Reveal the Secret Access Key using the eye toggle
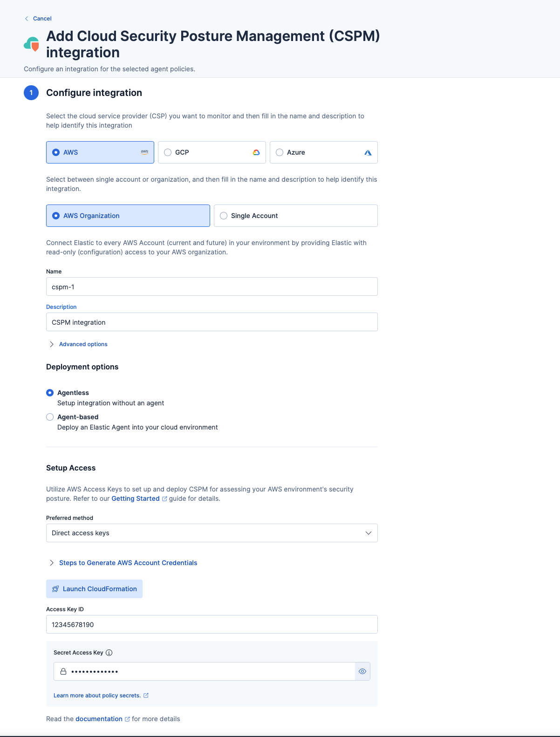The image size is (560, 737). [x=362, y=671]
